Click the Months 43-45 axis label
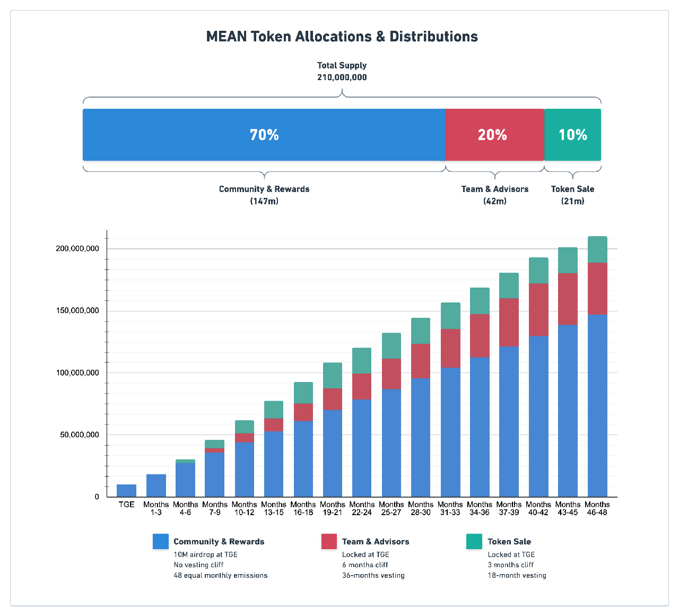The image size is (679, 616). tap(568, 508)
